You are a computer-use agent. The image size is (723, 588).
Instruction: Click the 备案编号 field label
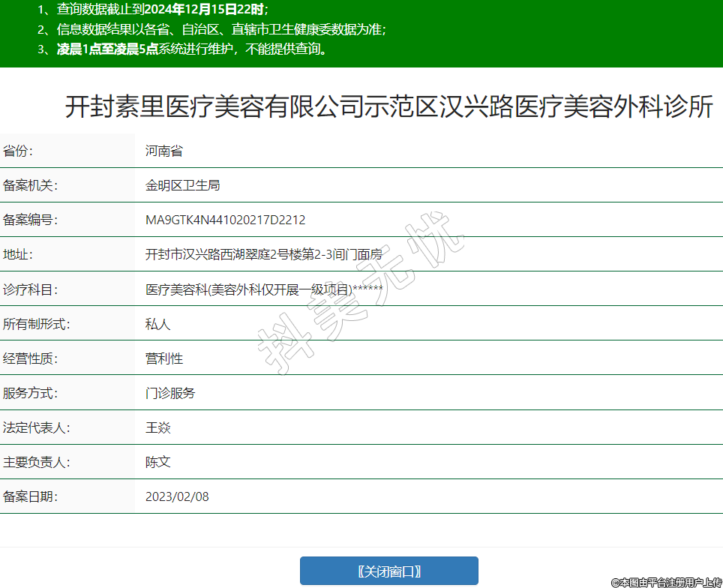click(30, 220)
